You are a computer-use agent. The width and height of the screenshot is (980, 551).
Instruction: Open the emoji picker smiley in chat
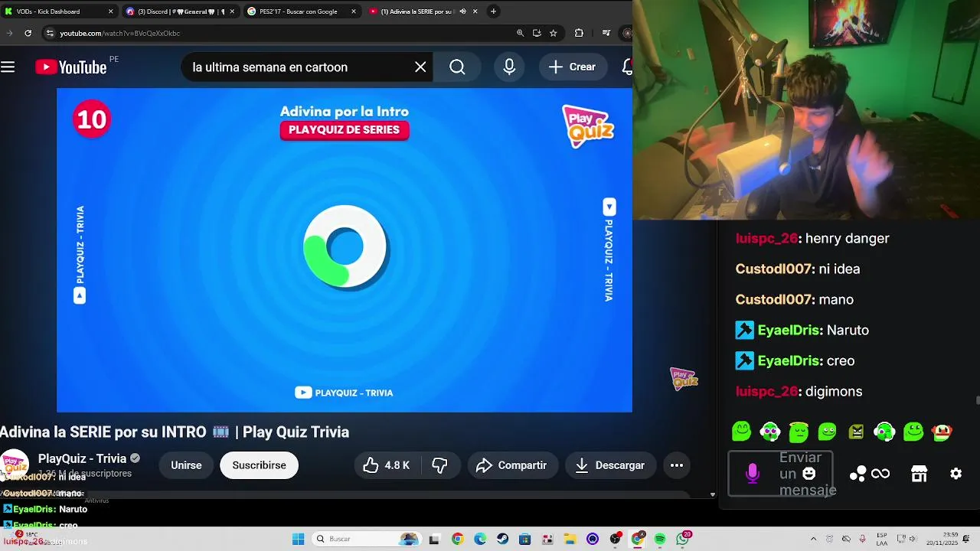[x=808, y=474]
